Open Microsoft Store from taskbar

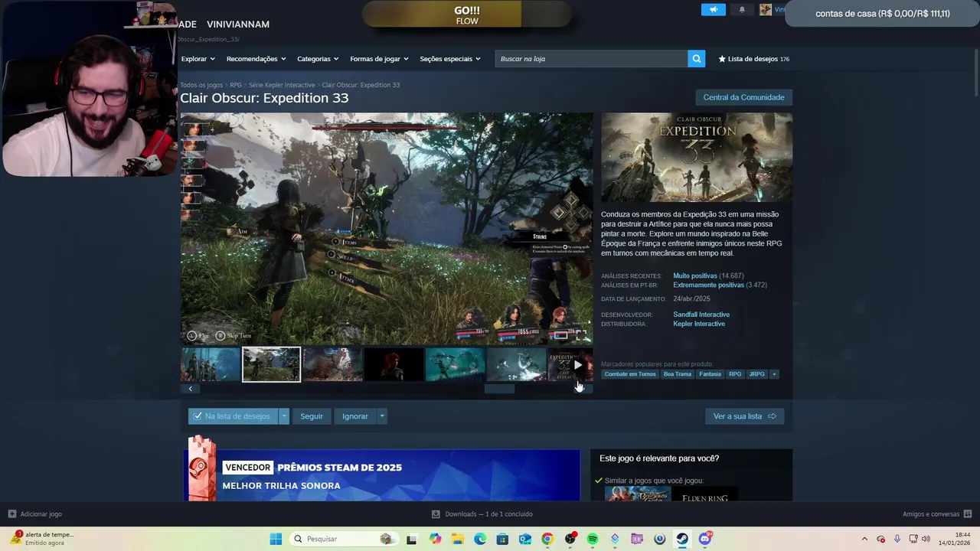point(503,539)
